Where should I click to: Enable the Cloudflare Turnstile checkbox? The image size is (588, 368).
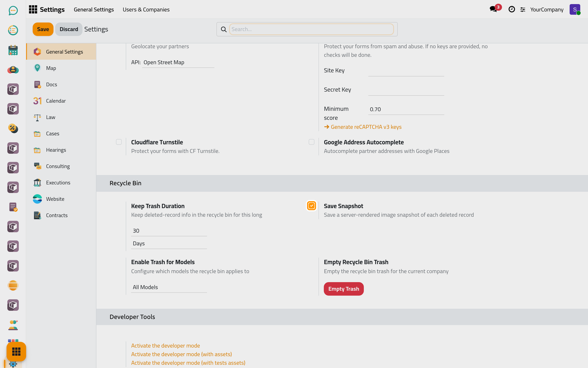coord(119,142)
